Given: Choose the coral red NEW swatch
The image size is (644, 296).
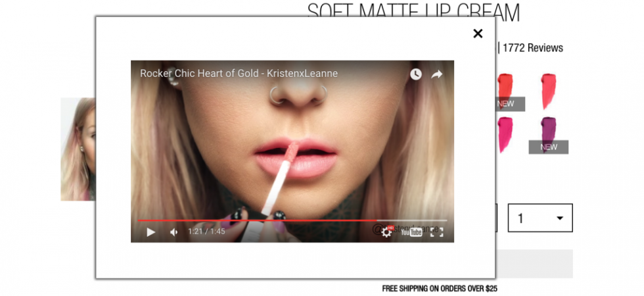Looking at the screenshot, I should (505, 91).
